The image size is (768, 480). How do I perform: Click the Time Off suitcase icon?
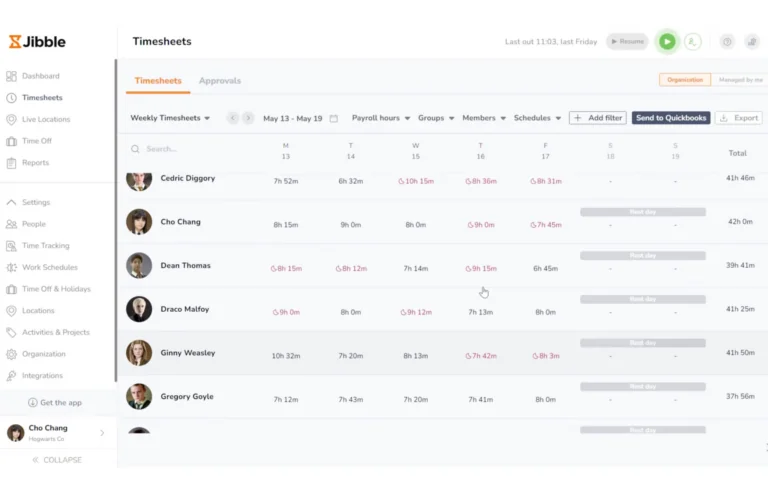click(x=11, y=141)
